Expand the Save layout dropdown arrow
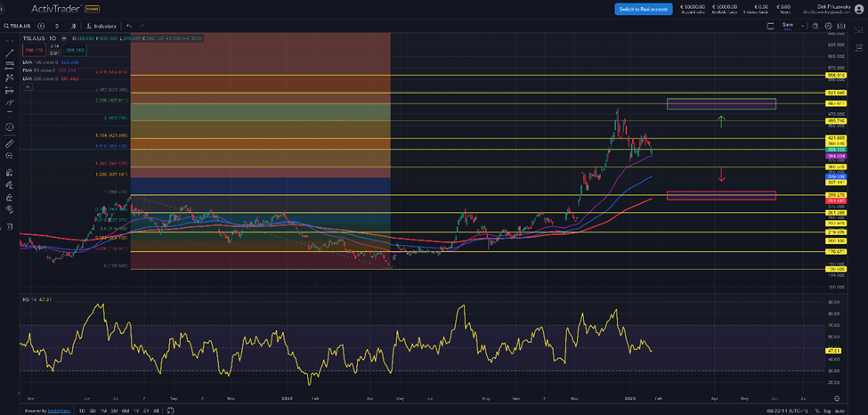This screenshot has height=415, width=868. pos(803,26)
